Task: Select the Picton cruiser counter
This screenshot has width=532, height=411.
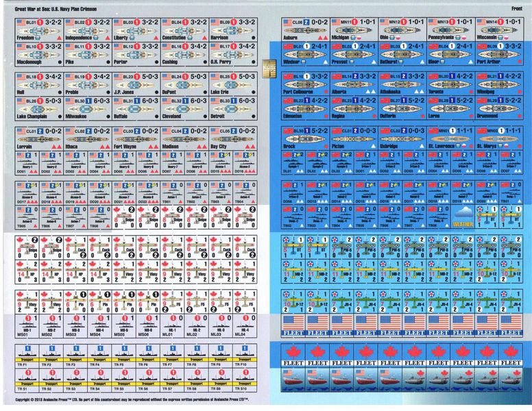Action: pyautogui.click(x=354, y=138)
